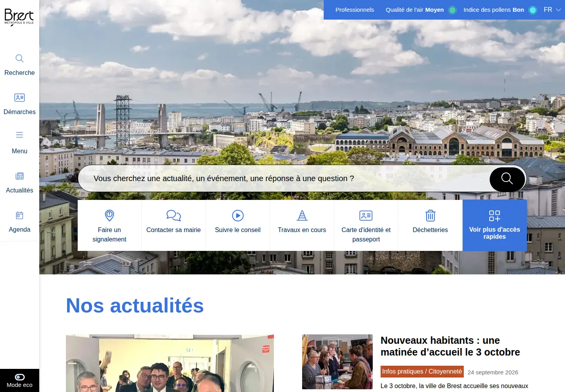Open the Professionnels link

tap(355, 10)
